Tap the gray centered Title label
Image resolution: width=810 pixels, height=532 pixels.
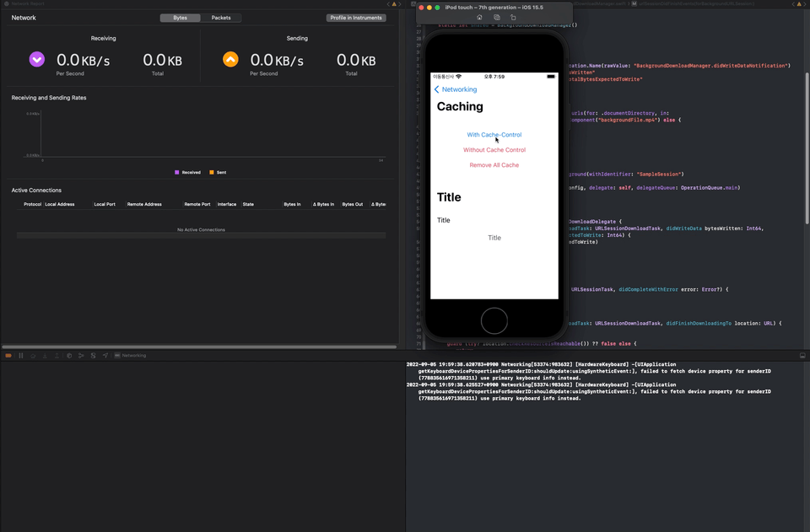pyautogui.click(x=494, y=238)
